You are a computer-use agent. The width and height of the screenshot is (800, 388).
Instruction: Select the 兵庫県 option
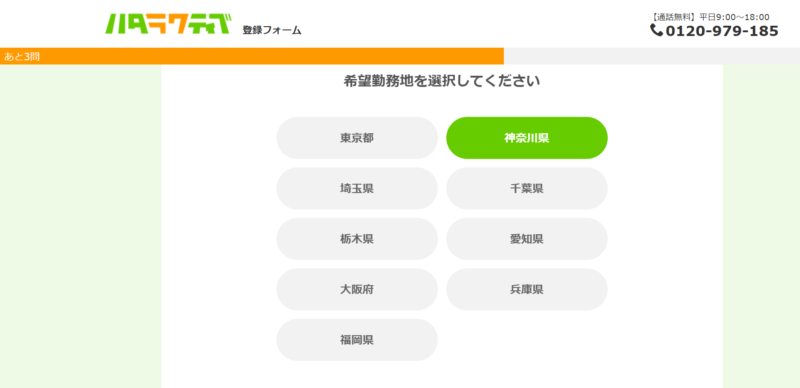(527, 289)
